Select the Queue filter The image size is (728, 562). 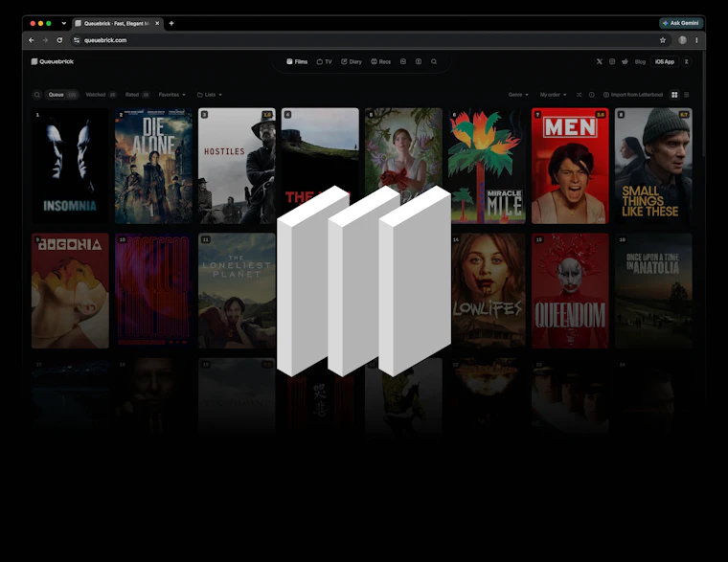point(61,95)
